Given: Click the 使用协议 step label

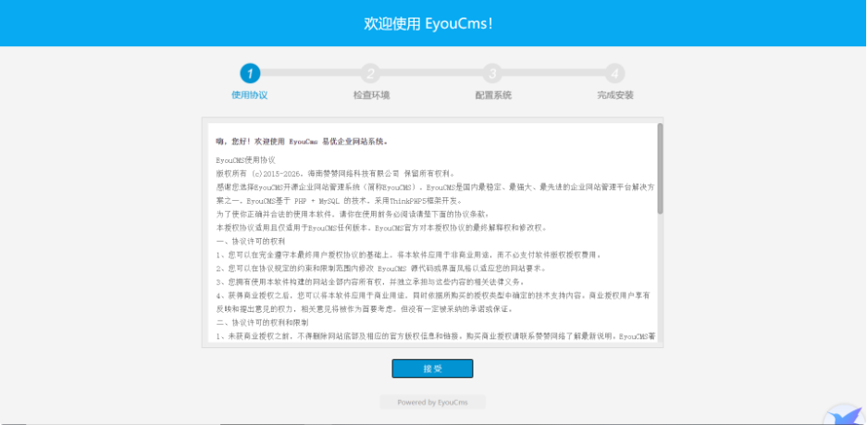Looking at the screenshot, I should [x=250, y=95].
